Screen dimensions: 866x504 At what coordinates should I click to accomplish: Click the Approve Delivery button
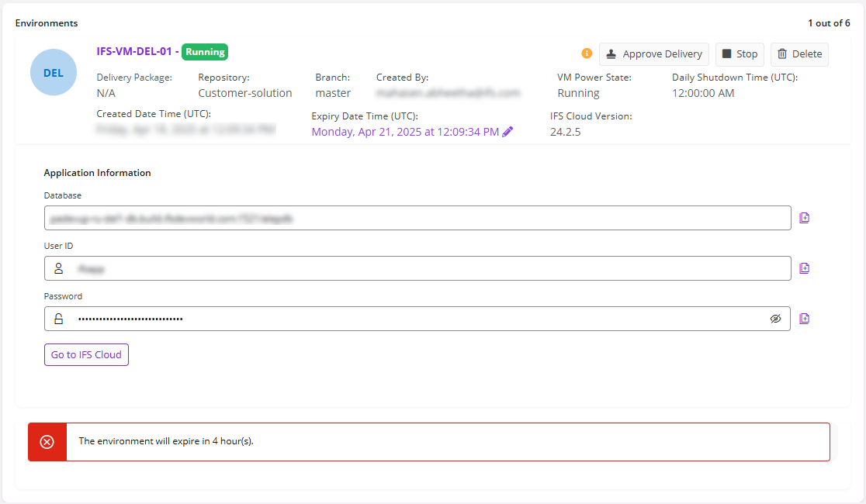pyautogui.click(x=654, y=54)
